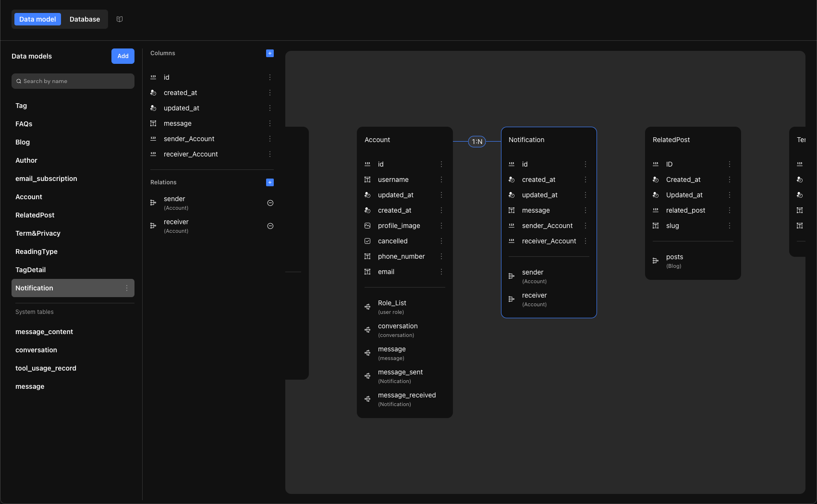Select the FAQs data model
This screenshot has width=817, height=504.
click(x=73, y=124)
